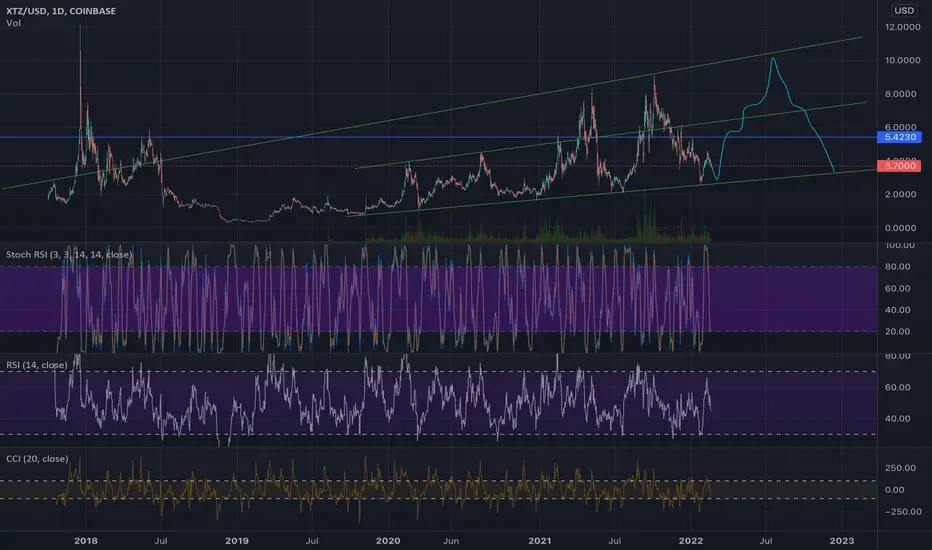
Task: Click the 0.0000 price axis value
Action: tap(902, 228)
